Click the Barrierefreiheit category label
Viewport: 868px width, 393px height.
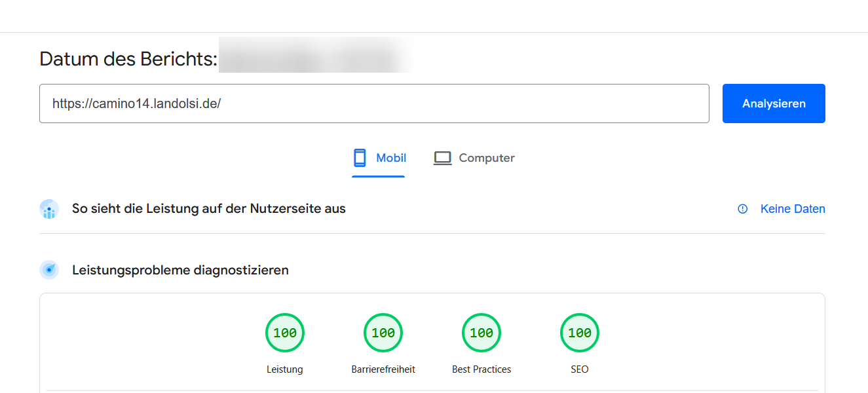click(x=383, y=369)
